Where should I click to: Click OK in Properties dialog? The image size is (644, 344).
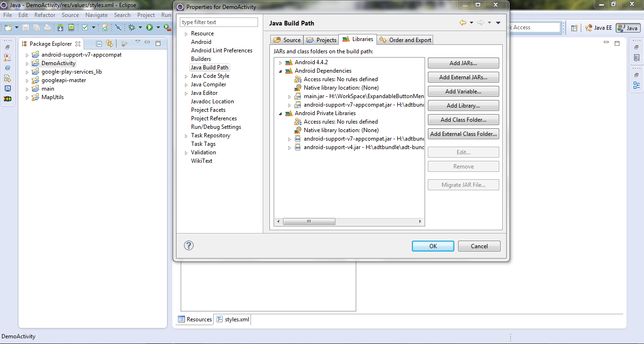click(433, 246)
